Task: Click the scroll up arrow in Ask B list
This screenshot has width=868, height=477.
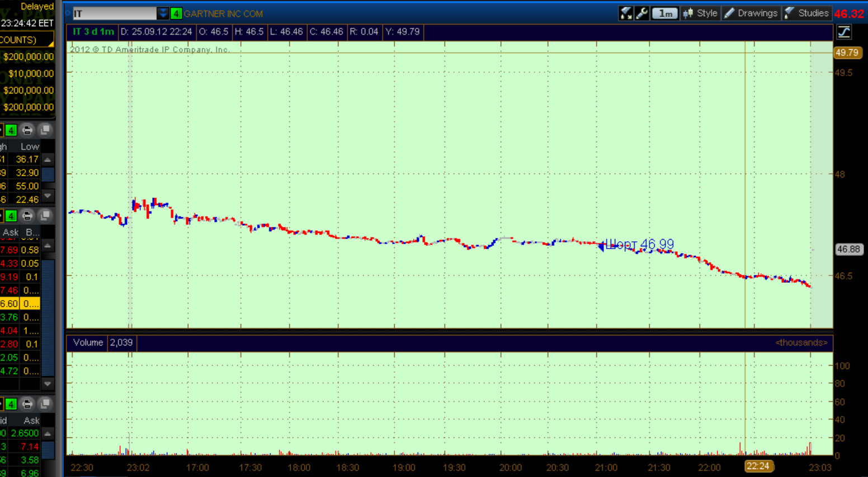Action: click(x=48, y=246)
